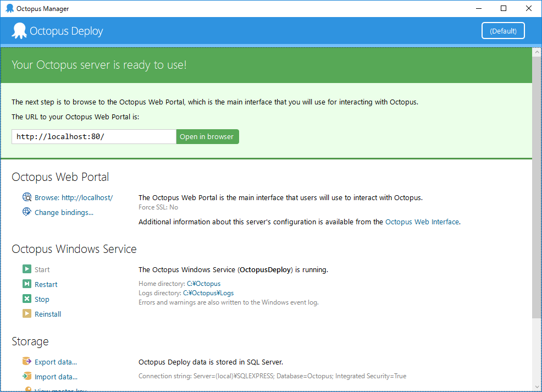Click the Octopus Deploy logo icon
This screenshot has width=542, height=392.
(19, 31)
